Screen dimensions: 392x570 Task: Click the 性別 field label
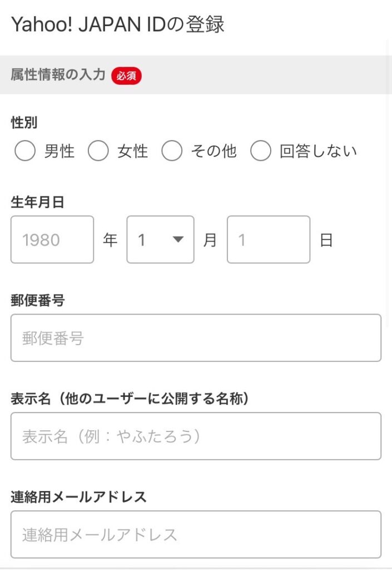click(24, 123)
